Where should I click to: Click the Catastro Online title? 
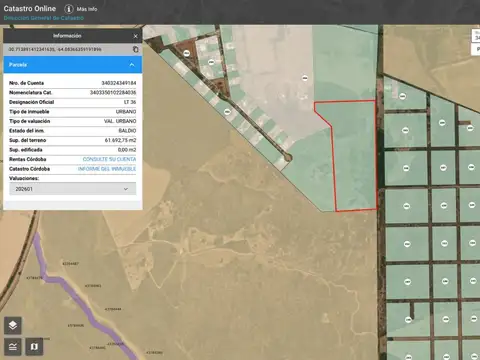tap(30, 9)
